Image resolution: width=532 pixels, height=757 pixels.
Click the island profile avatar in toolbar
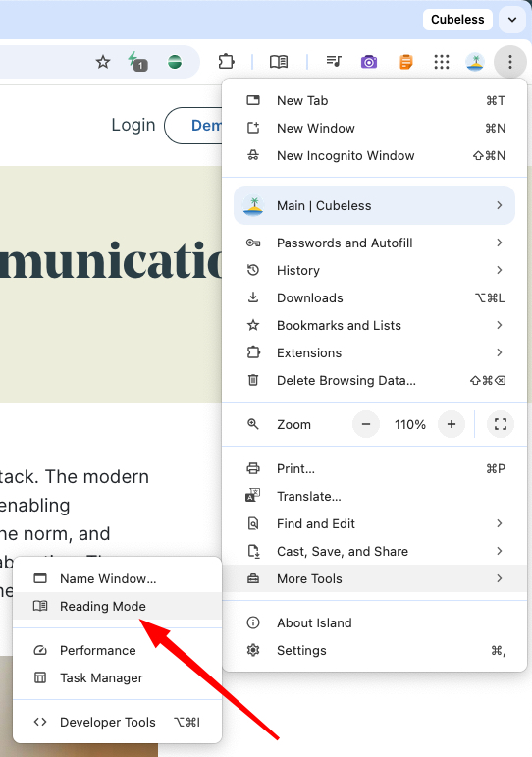coord(475,62)
